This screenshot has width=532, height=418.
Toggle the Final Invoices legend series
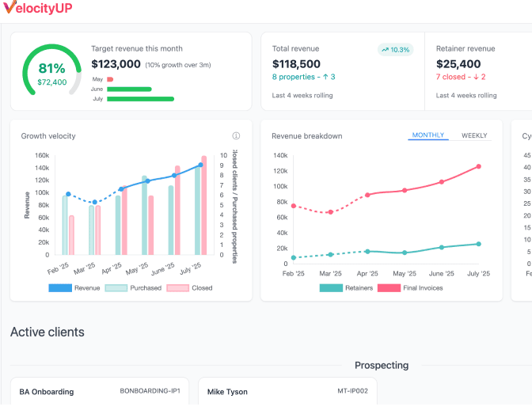[x=410, y=288]
